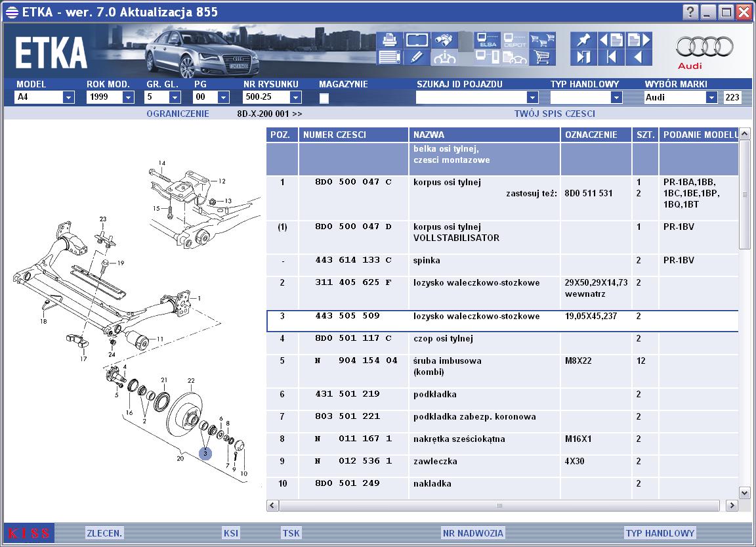Click the printer icon in the toolbar
Screen dimensions: 756x547
pyautogui.click(x=389, y=40)
